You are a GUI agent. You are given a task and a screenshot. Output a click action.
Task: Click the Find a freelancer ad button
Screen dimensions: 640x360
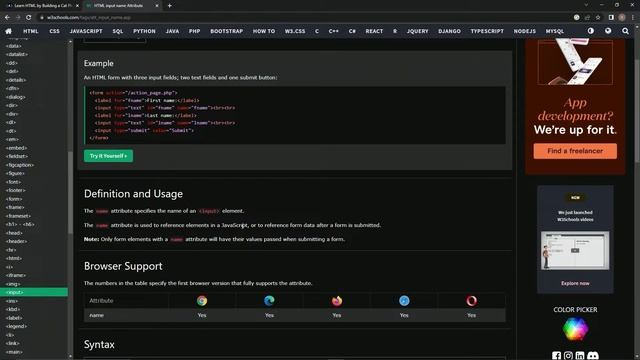point(575,151)
